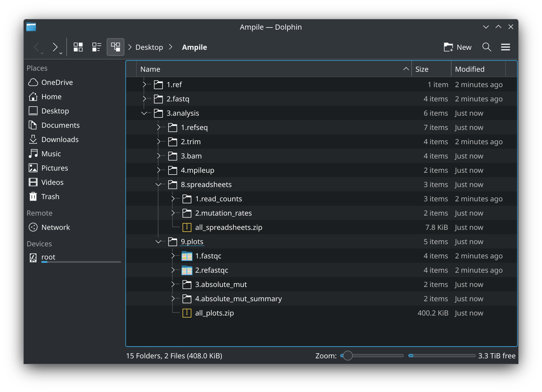Go forward with the forward arrow

coord(55,47)
